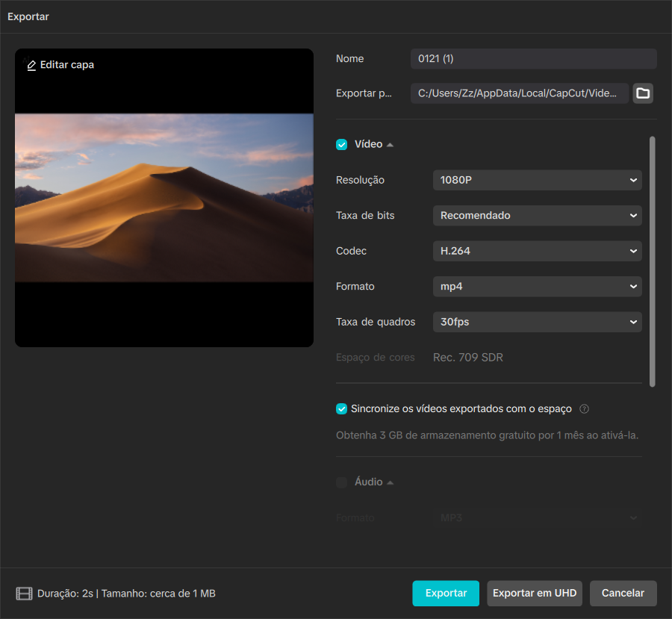Click the settings panel vertical scrollbar

(653, 261)
